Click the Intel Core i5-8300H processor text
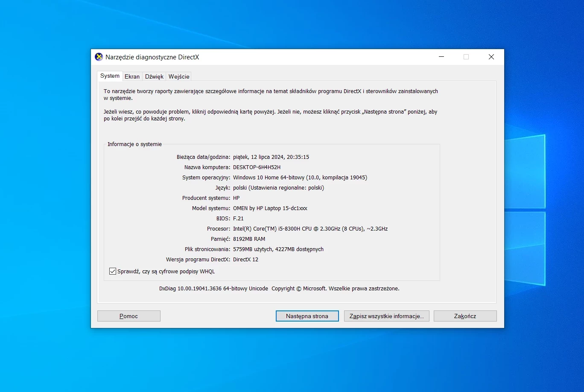Viewport: 584px width, 392px height. click(x=310, y=228)
